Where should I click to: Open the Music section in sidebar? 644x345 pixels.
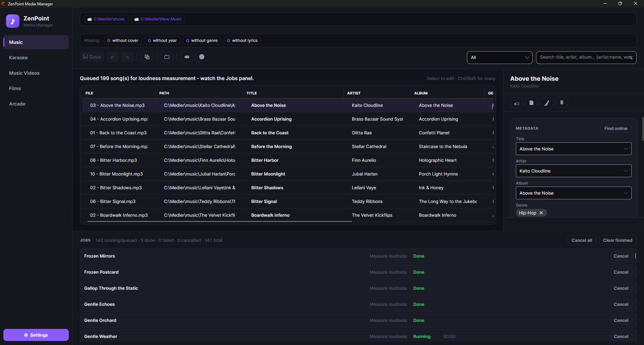coord(36,42)
